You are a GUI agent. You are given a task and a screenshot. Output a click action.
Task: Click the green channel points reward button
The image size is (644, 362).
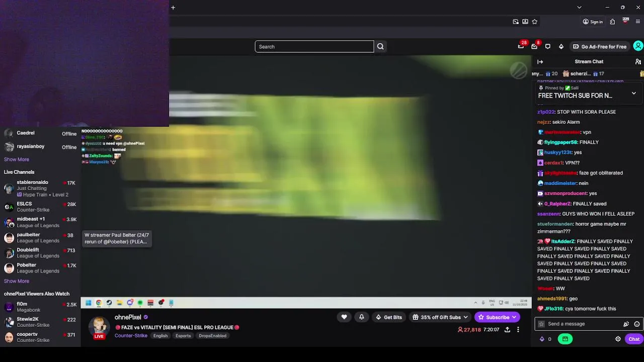pyautogui.click(x=565, y=339)
